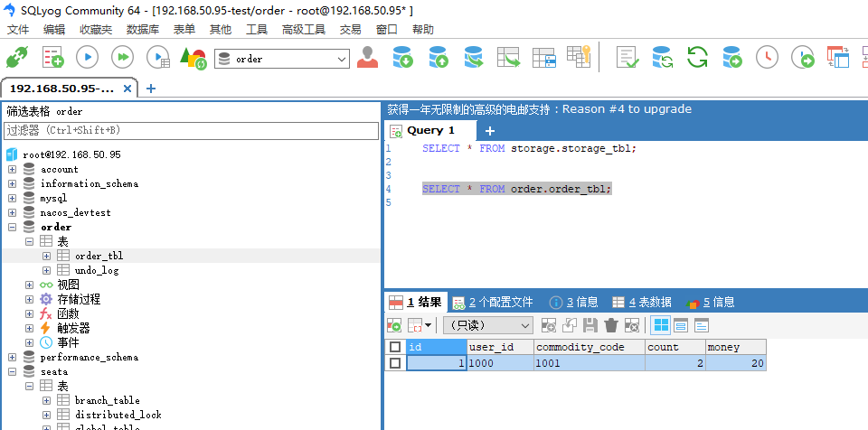868x430 pixels.
Task: Switch to the 3 信息 tab
Action: point(573,302)
